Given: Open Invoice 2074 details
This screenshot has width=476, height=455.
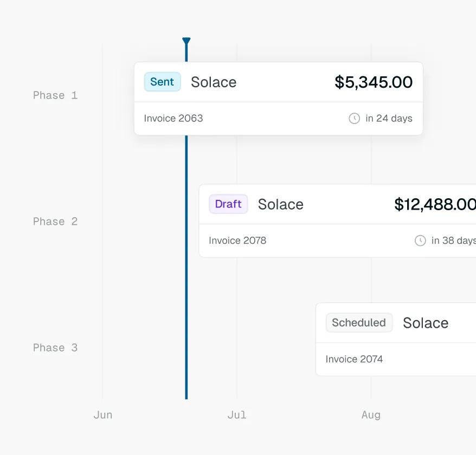Looking at the screenshot, I should [x=354, y=359].
